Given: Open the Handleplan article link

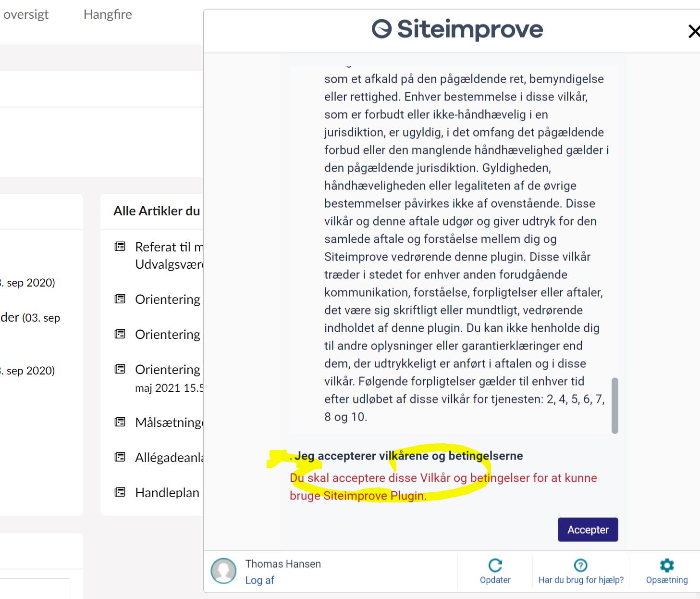Looking at the screenshot, I should coord(167,492).
